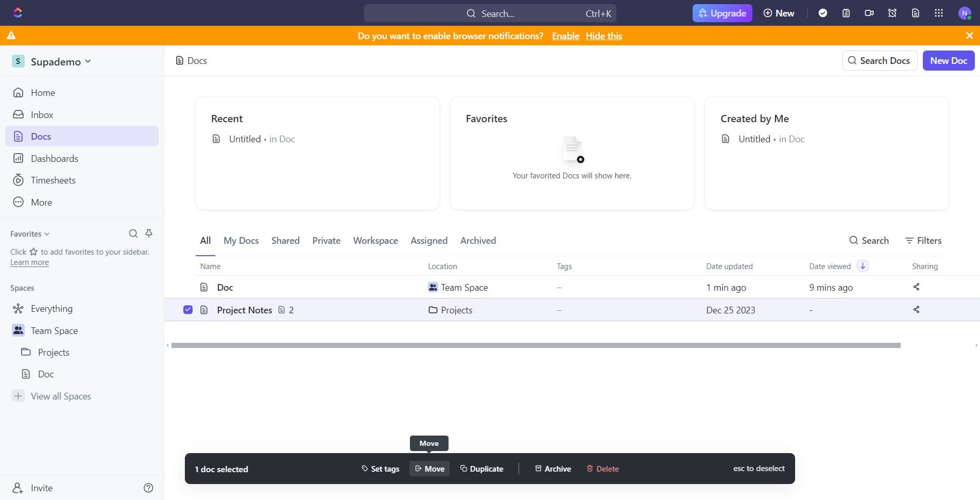
Task: Click the horizontal scrollbar under docs table
Action: [536, 345]
